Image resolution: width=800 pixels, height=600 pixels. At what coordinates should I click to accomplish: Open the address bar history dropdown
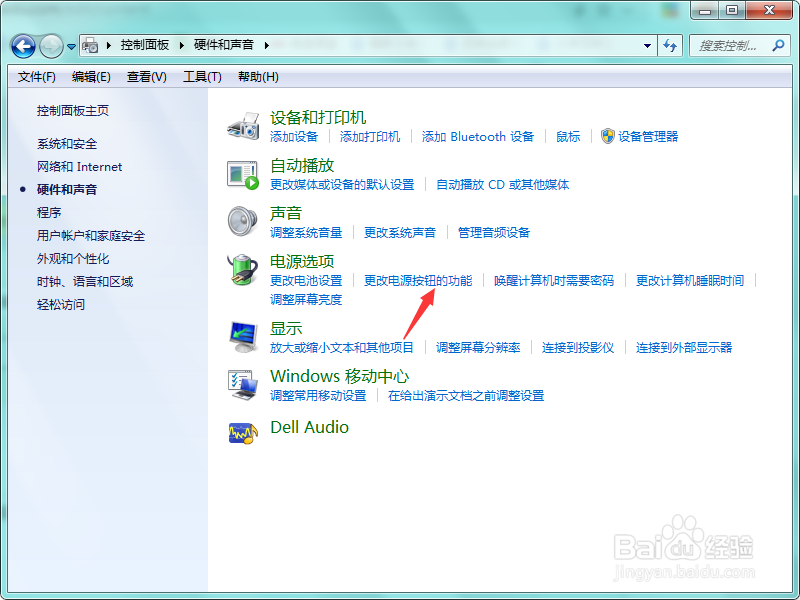(647, 46)
